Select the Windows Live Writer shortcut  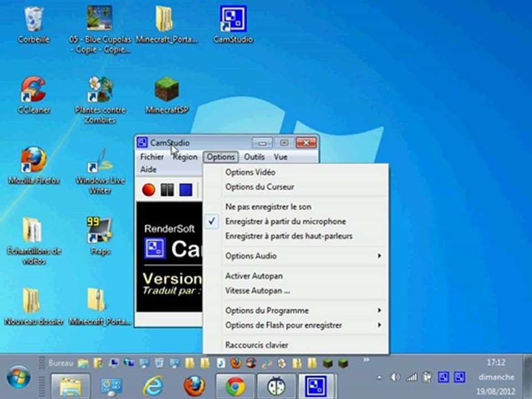point(100,170)
